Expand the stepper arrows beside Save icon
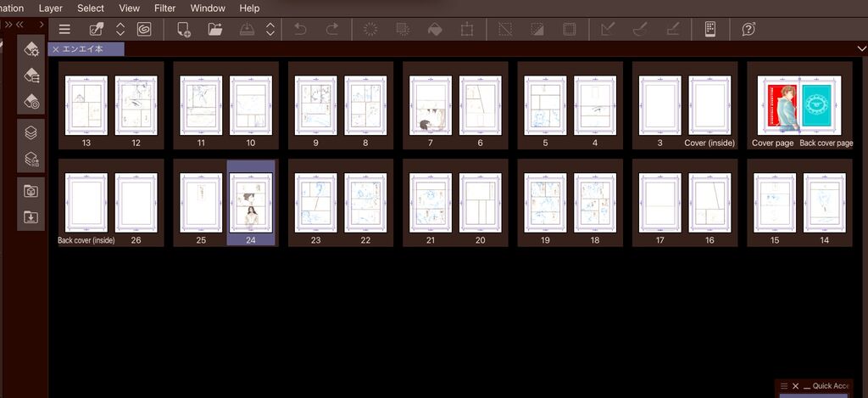The height and width of the screenshot is (398, 868). pos(270,30)
